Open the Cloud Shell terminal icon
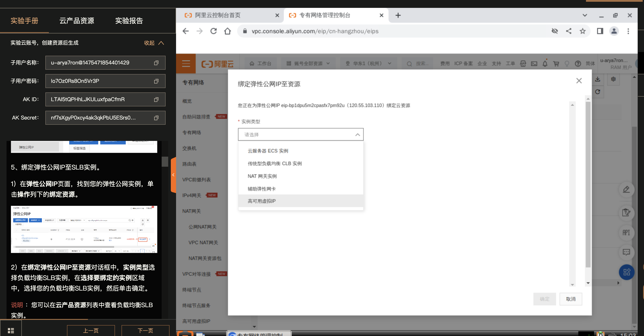The height and width of the screenshot is (336, 644). tap(534, 64)
